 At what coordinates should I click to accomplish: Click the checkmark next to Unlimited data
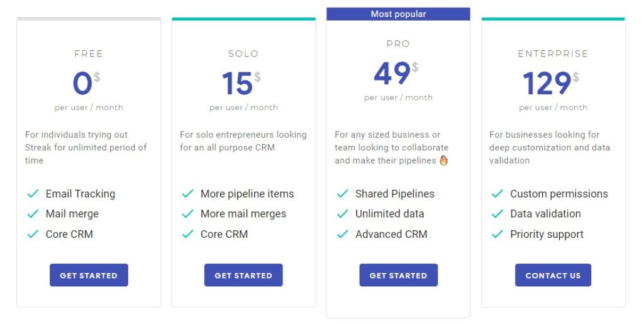(343, 213)
